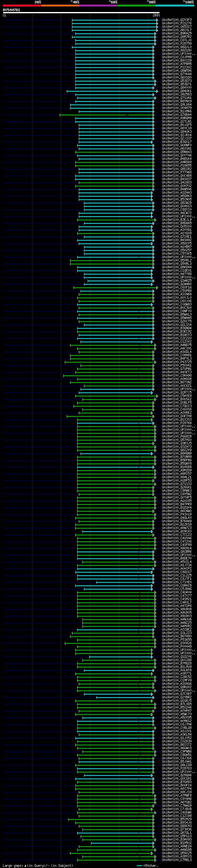Select the label UniRef100_Q2YBR2
This screenshot has height=868, width=197.
[x=177, y=697]
